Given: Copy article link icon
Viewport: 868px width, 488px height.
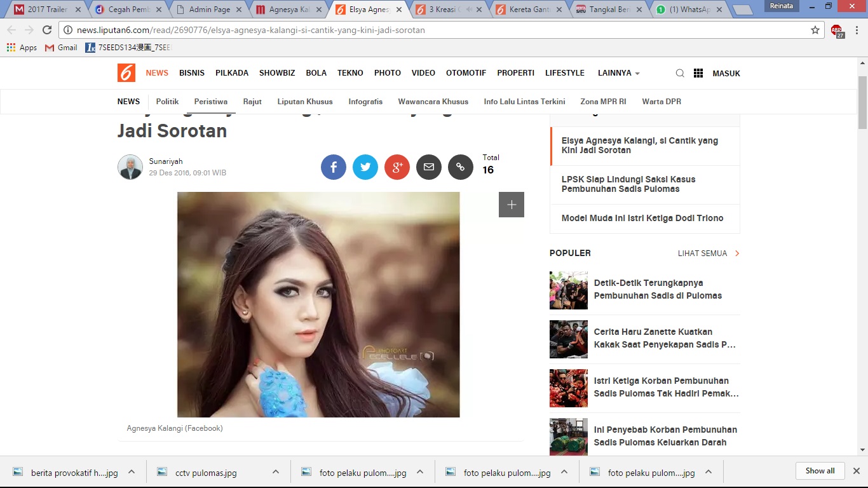Looking at the screenshot, I should (x=461, y=167).
